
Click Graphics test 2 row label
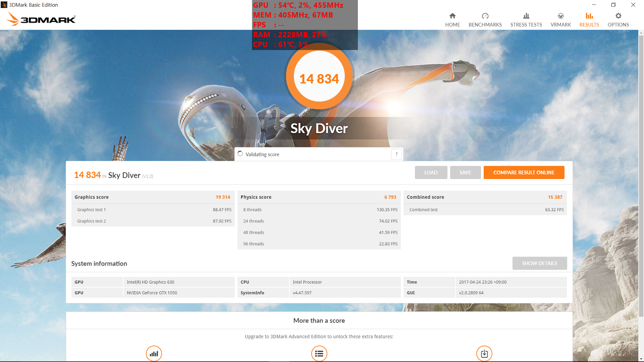pos(91,221)
